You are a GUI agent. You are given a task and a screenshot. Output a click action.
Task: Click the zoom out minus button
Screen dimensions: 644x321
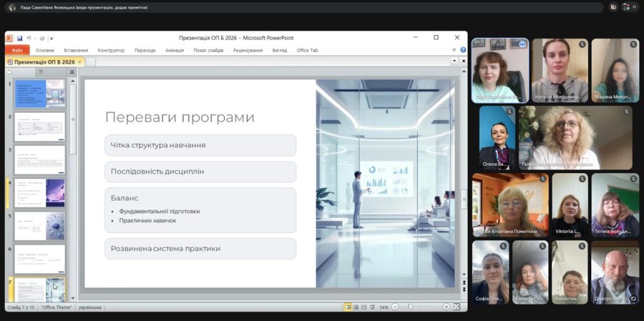pos(395,307)
